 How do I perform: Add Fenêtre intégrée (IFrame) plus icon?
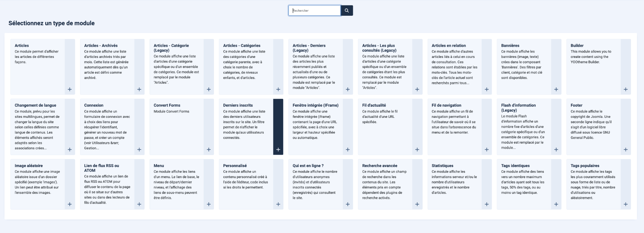348,150
